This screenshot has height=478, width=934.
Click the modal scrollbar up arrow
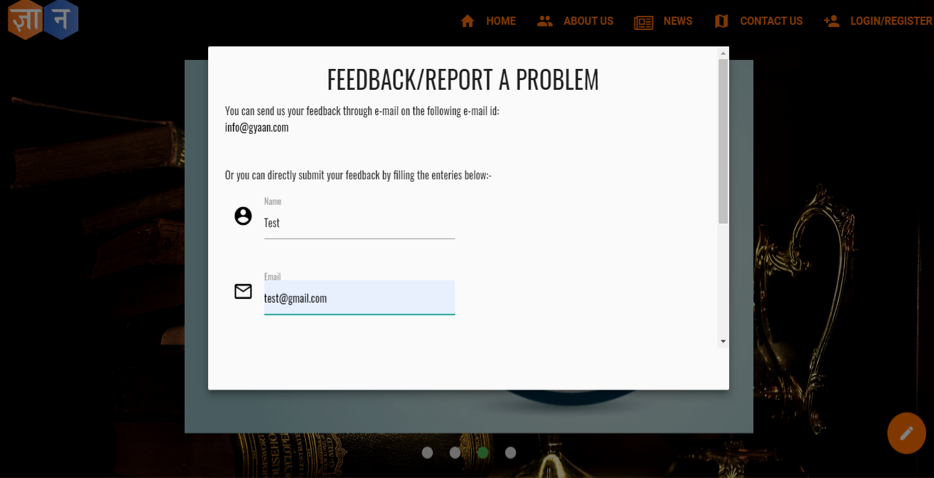pyautogui.click(x=723, y=53)
